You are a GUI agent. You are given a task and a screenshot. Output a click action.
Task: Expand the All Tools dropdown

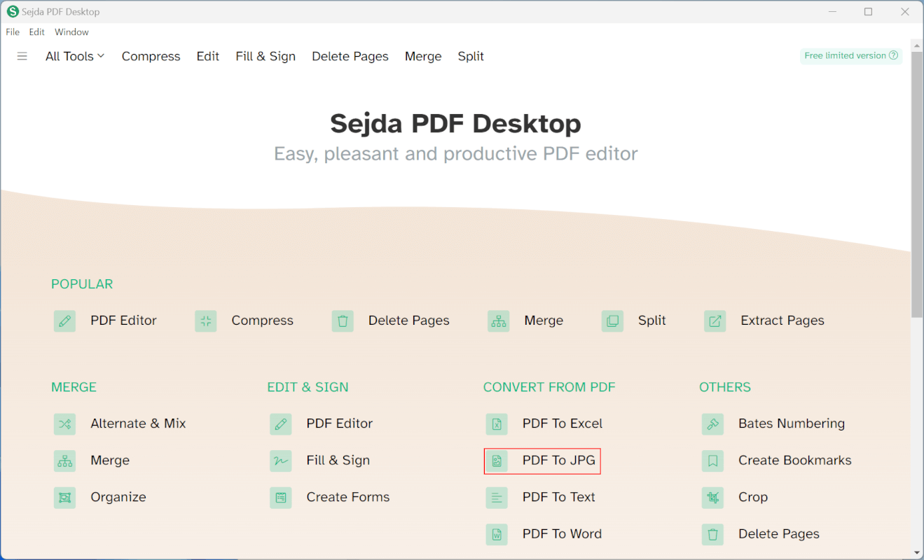click(75, 56)
